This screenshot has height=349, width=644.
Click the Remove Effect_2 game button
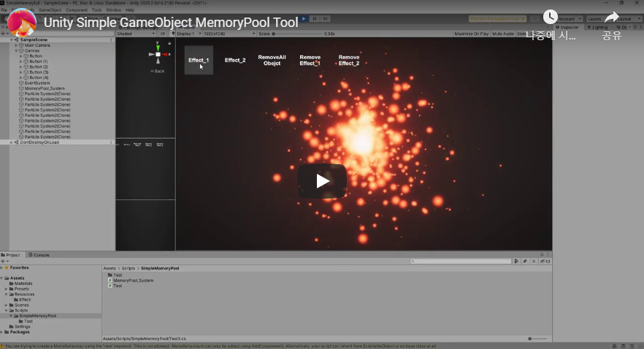[x=349, y=60]
